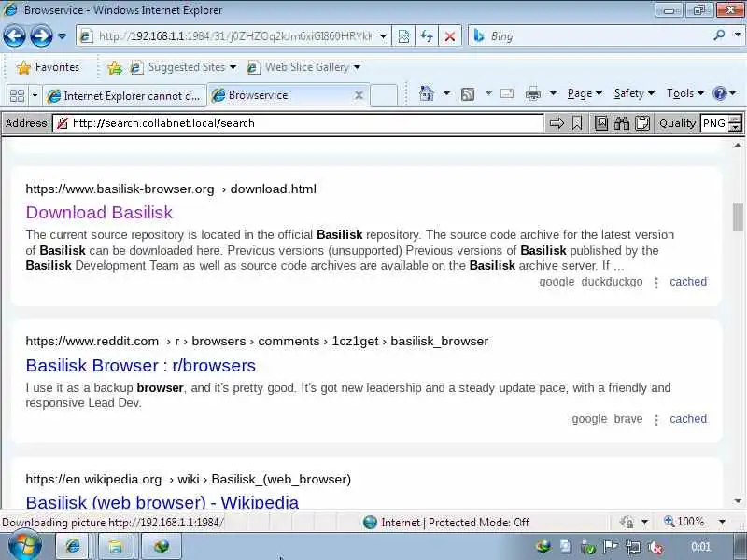The height and width of the screenshot is (560, 747).
Task: Click the Quick Tabs grid icon
Action: click(x=17, y=96)
